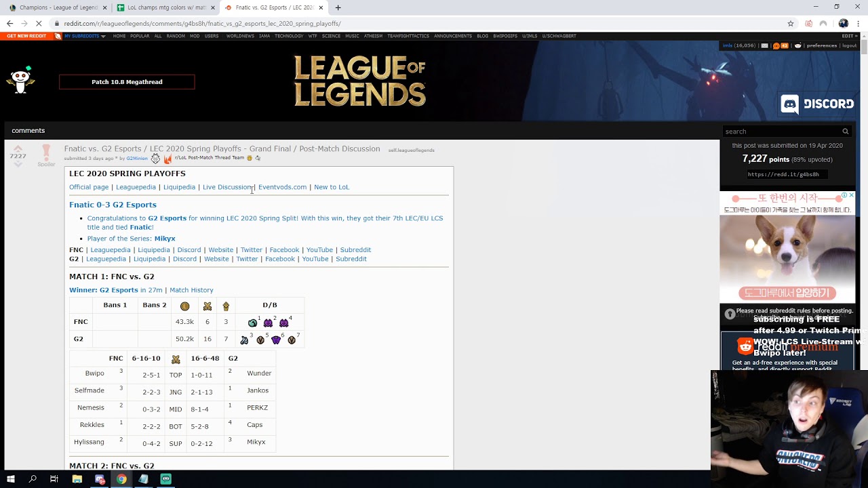The image size is (868, 488).
Task: Open the Official page link
Action: (89, 187)
